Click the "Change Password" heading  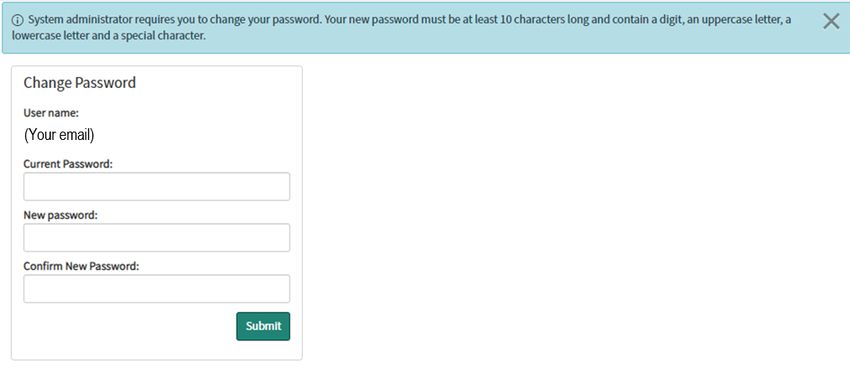point(79,83)
